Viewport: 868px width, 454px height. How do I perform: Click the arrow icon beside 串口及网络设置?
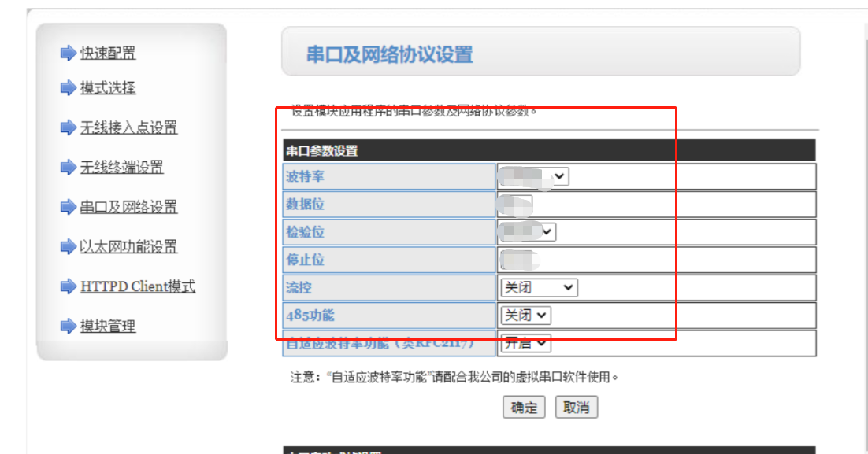coord(68,208)
